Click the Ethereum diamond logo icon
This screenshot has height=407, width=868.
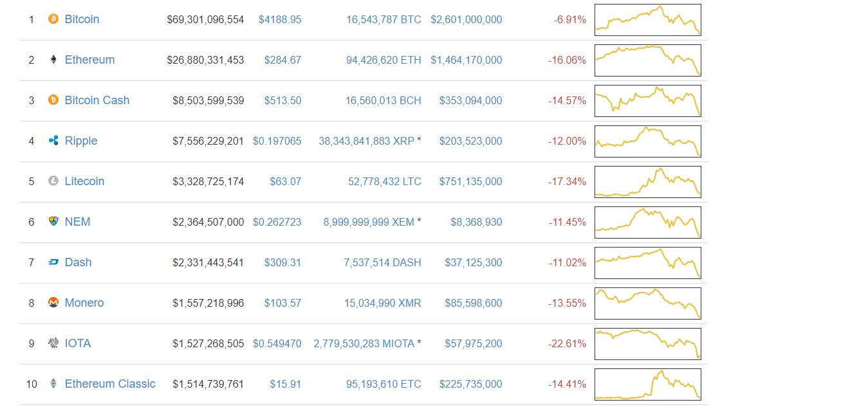53,60
